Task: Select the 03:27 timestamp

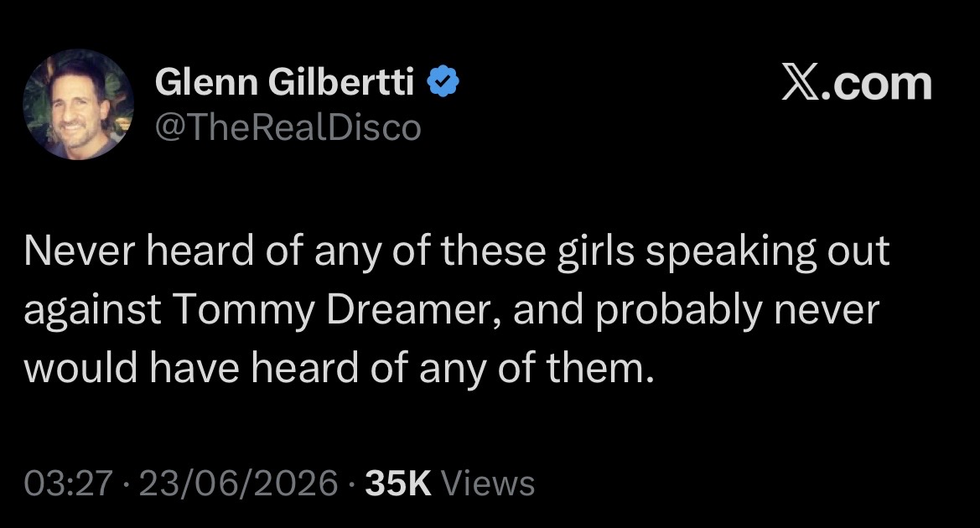Action: (69, 483)
